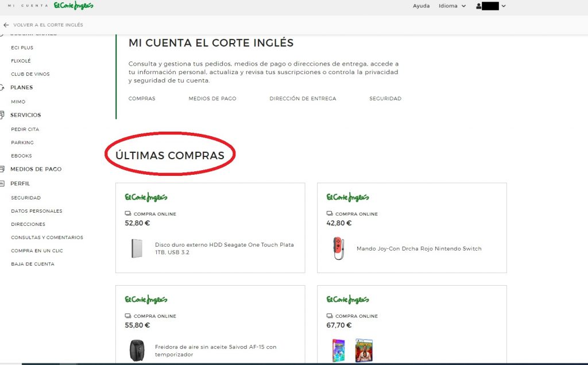Select Planes in the sidebar menu

[x=22, y=87]
